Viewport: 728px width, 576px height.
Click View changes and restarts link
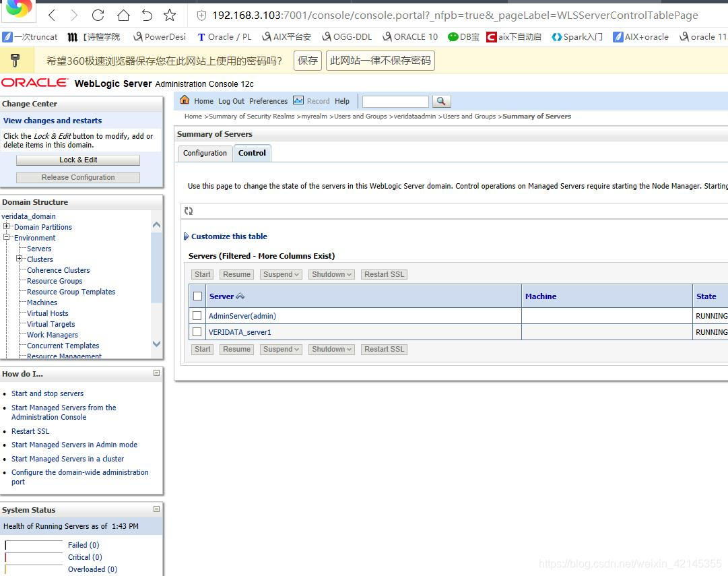click(x=53, y=121)
